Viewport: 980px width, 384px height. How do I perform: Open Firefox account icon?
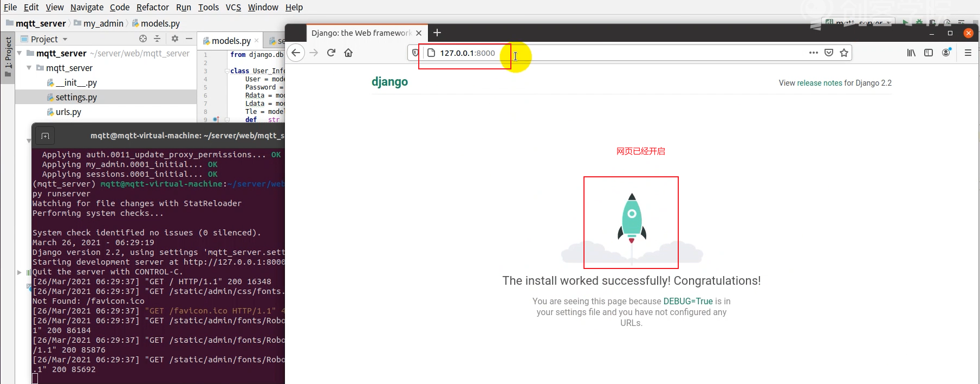[946, 52]
